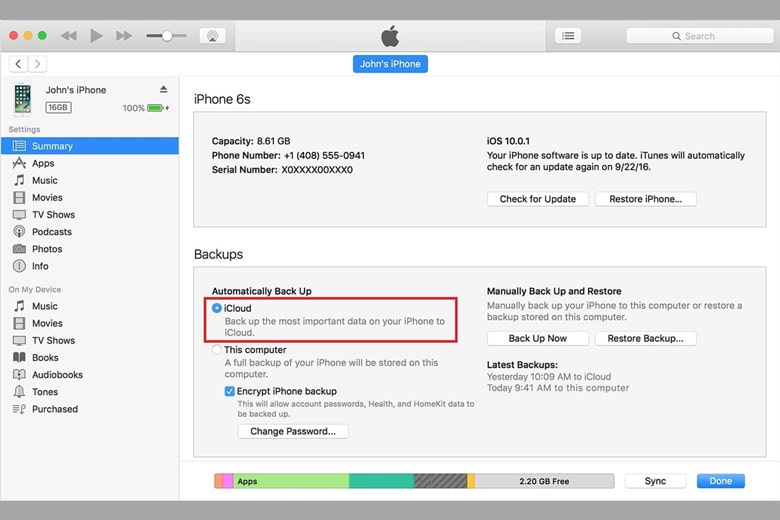Screen dimensions: 780x520
Task: Click the play button
Action: [x=96, y=36]
